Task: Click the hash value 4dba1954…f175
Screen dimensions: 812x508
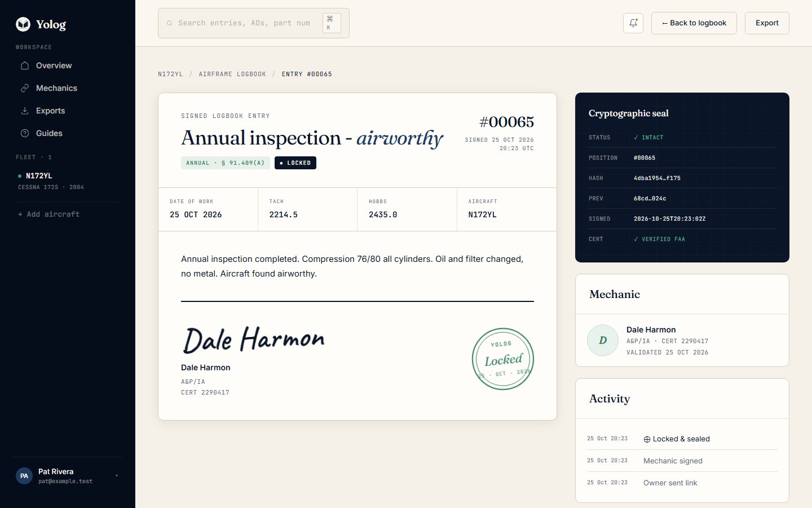Action: (x=657, y=178)
